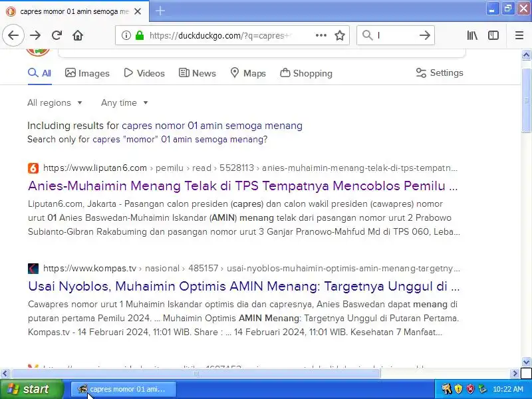Open page actions three-dots menu
Image resolution: width=532 pixels, height=399 pixels.
(321, 35)
